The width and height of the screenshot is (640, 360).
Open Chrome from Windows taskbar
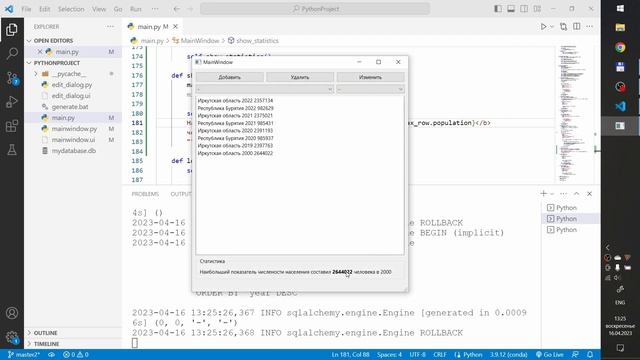(620, 47)
